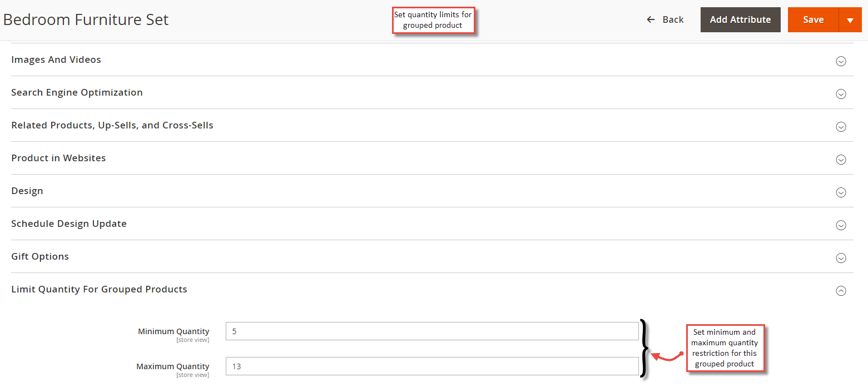
Task: Expand the Gift Options section
Action: pyautogui.click(x=840, y=258)
